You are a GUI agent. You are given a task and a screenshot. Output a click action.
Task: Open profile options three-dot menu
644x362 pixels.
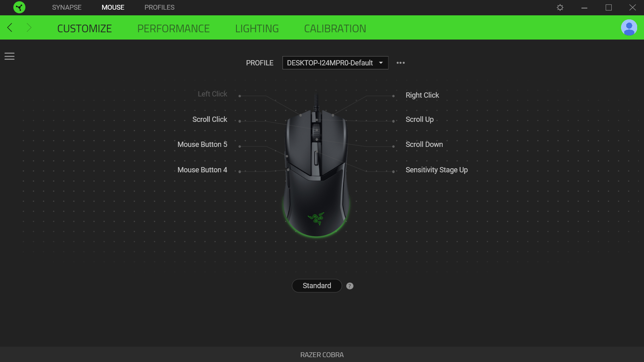(x=400, y=63)
